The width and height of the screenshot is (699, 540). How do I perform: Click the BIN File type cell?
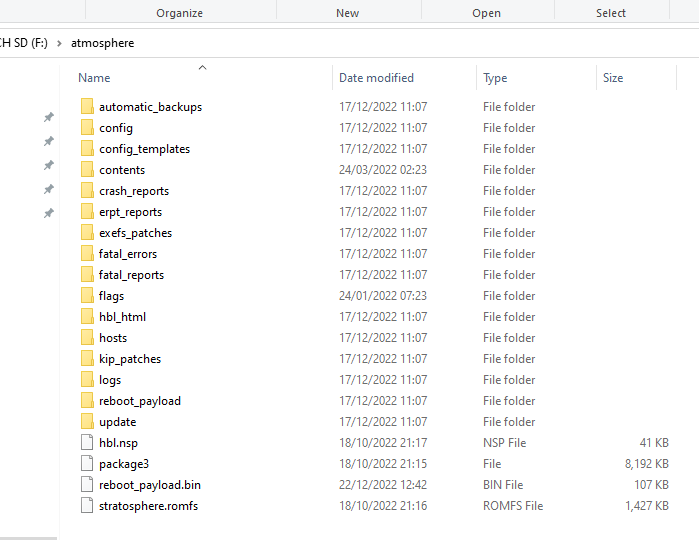tap(503, 484)
